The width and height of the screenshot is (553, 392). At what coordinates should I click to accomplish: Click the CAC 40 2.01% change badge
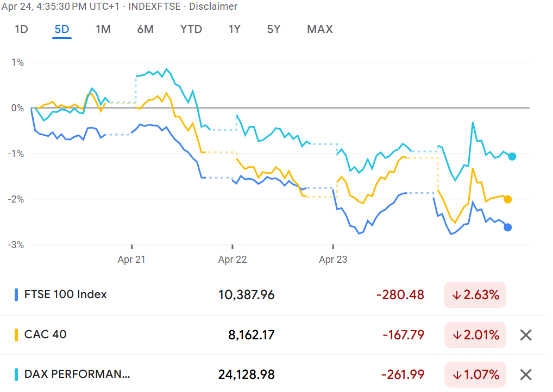475,335
